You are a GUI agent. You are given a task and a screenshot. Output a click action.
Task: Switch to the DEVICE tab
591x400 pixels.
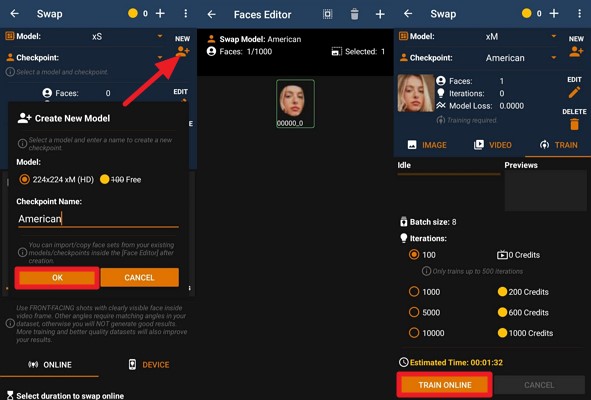[x=149, y=365]
